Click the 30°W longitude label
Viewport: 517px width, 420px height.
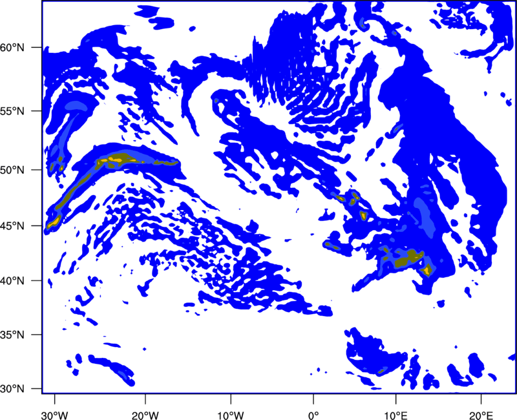[x=54, y=415]
